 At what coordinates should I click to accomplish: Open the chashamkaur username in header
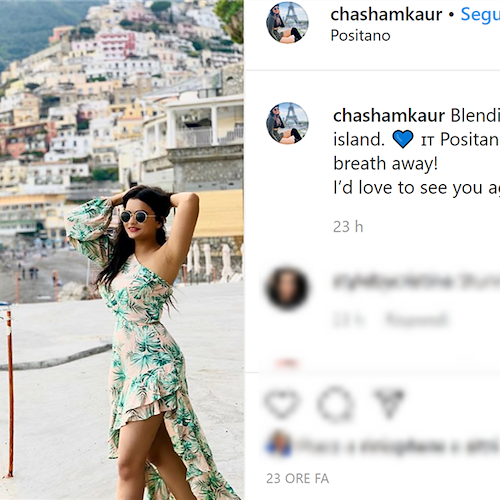pyautogui.click(x=386, y=14)
